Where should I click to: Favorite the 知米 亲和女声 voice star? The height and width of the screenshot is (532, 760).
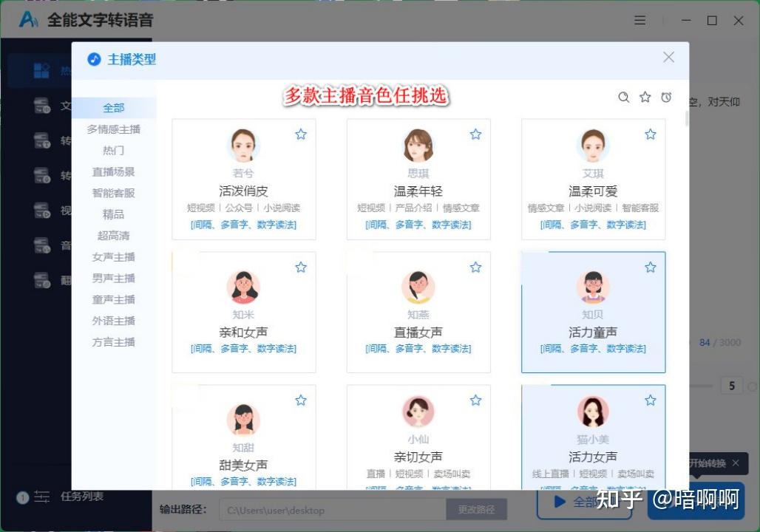(301, 267)
